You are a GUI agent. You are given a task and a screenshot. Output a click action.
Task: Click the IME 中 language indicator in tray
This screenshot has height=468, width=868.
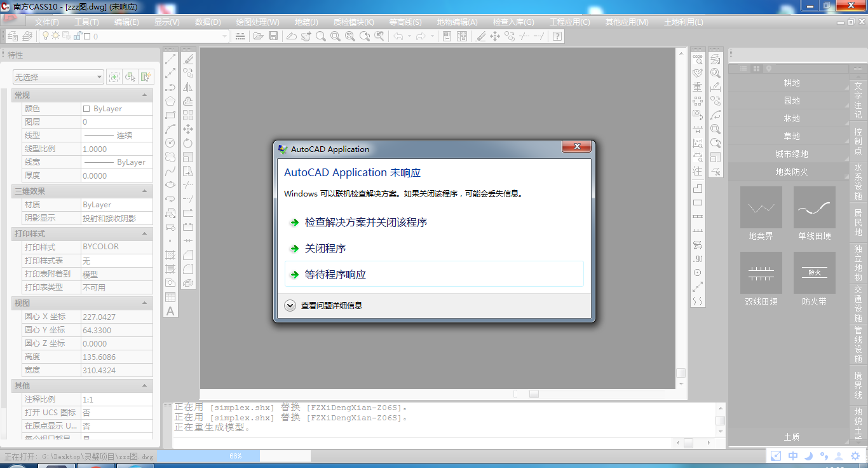[793, 456]
